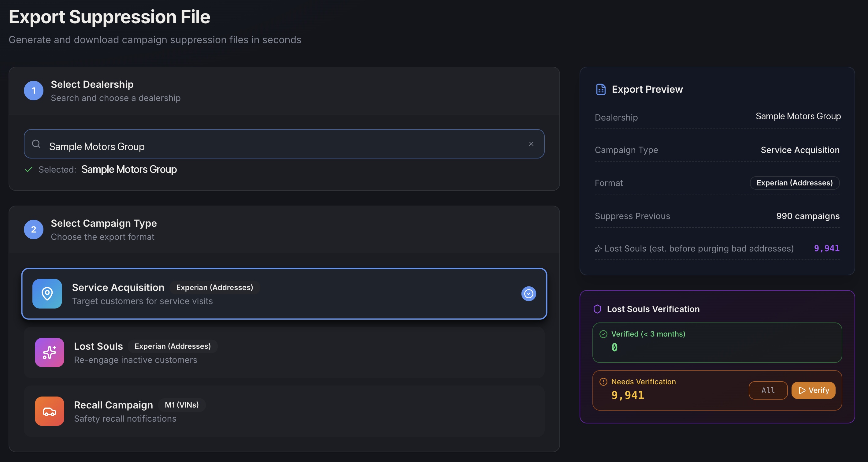Click the Choose the export format subtitle
Viewport: 868px width, 462px height.
coord(102,237)
